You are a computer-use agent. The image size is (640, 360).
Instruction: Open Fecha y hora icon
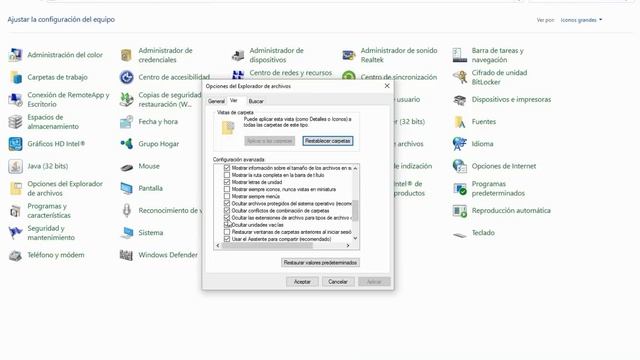click(x=127, y=122)
